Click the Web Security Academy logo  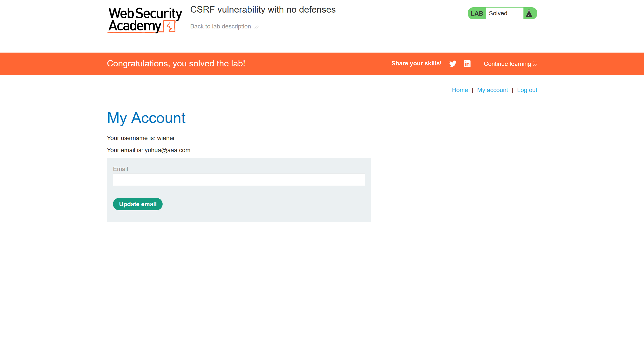coord(145,20)
